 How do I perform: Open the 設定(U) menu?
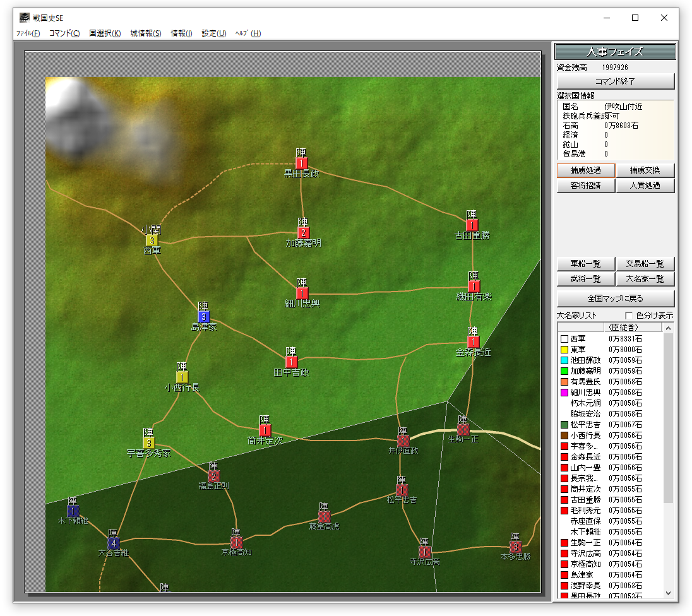(x=213, y=33)
